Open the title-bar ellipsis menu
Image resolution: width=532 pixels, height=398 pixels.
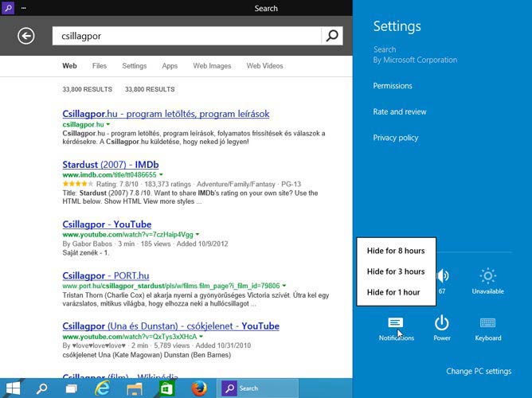(x=23, y=8)
